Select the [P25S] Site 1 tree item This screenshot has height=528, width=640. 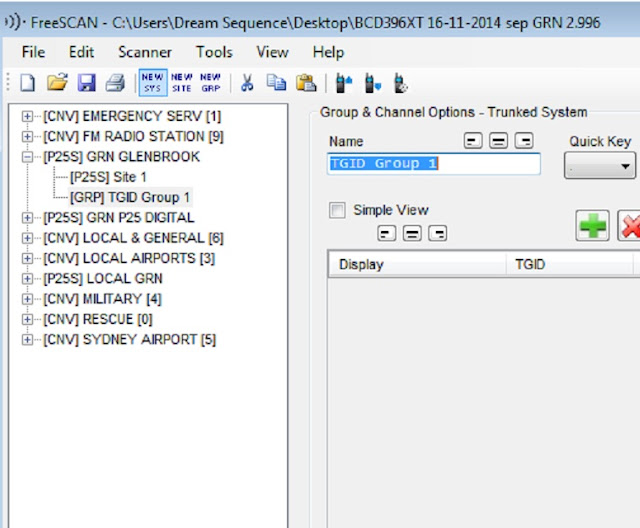pos(108,177)
